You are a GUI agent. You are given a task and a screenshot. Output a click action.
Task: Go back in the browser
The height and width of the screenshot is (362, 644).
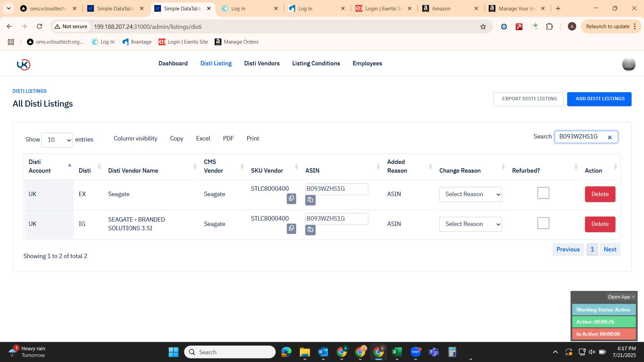(9, 26)
